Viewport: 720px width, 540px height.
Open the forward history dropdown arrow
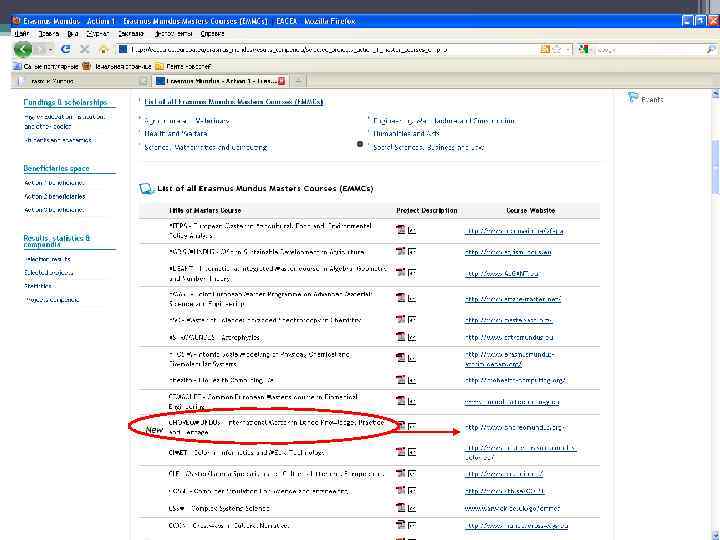pyautogui.click(x=51, y=50)
